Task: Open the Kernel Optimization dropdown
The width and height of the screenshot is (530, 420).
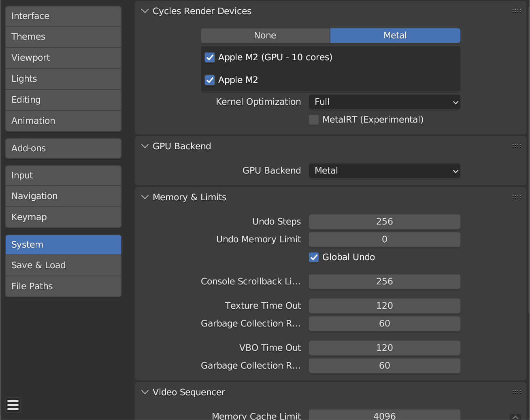Action: pyautogui.click(x=385, y=102)
